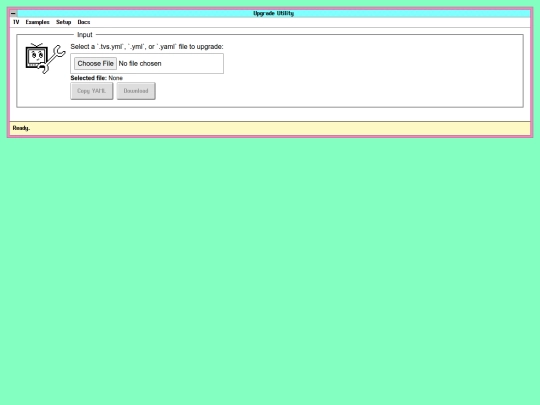This screenshot has height=405, width=540.
Task: Click the 'No file chosen' file input
Action: pyautogui.click(x=147, y=63)
